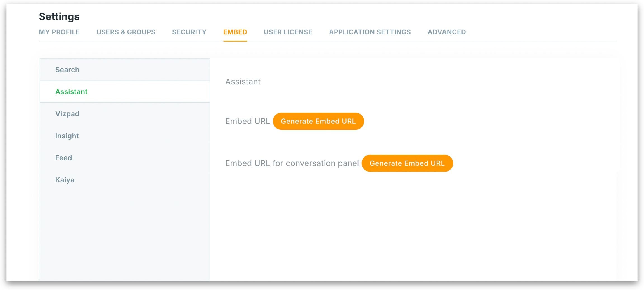Select Assistant in the embed sidebar
Image resolution: width=644 pixels, height=290 pixels.
[x=125, y=92]
